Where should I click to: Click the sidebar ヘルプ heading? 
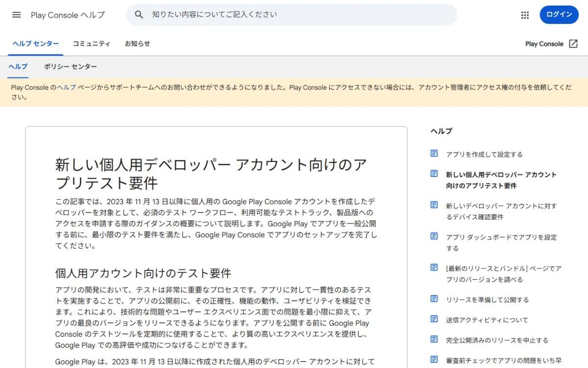[441, 131]
